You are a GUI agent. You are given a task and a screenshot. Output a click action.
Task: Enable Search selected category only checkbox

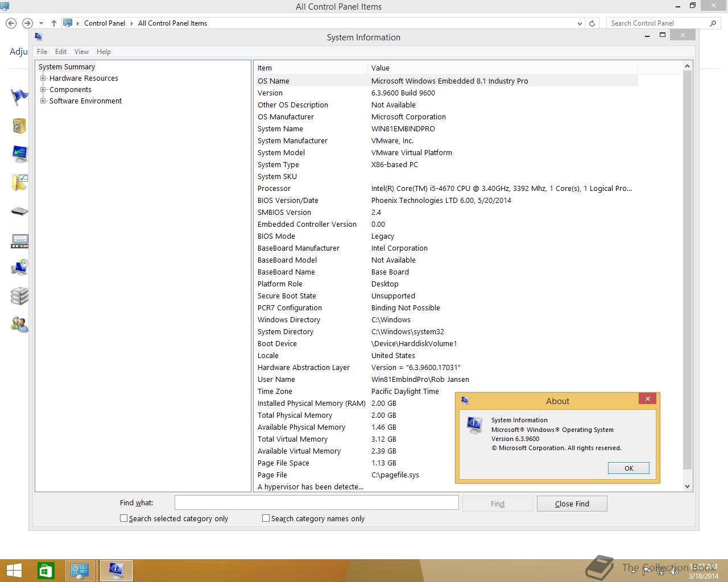pyautogui.click(x=123, y=518)
